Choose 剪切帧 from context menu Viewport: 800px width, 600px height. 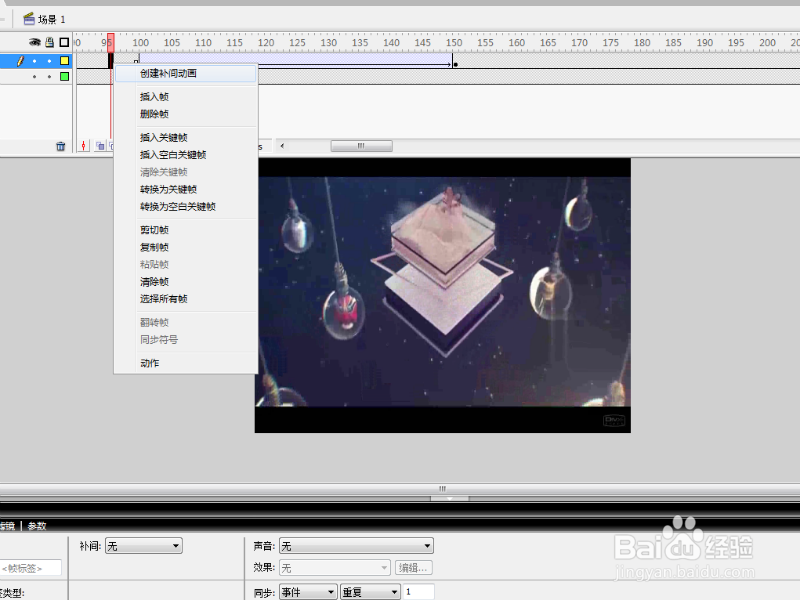point(186,230)
